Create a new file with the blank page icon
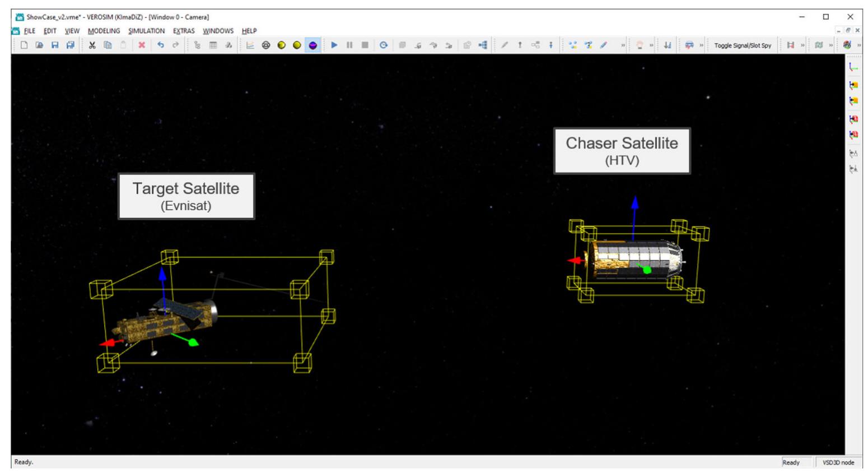The height and width of the screenshot is (472, 868). 24,45
